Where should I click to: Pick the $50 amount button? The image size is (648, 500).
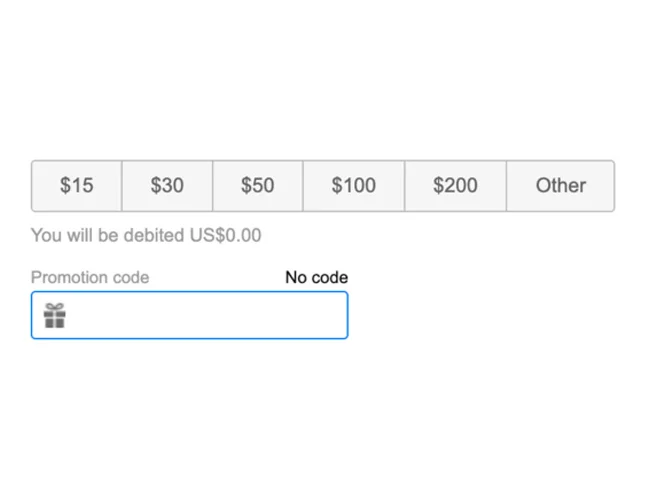click(257, 186)
